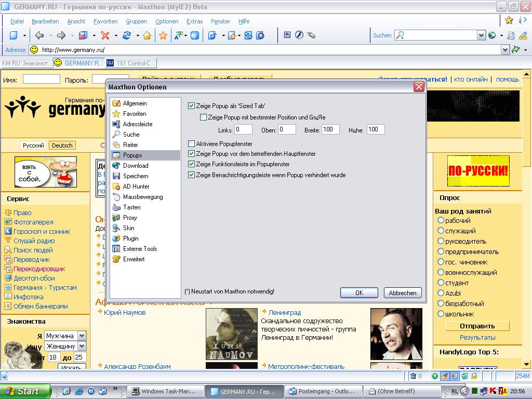Select Favoriten in Maxthon options list
Image resolution: width=532 pixels, height=399 pixels.
[135, 114]
